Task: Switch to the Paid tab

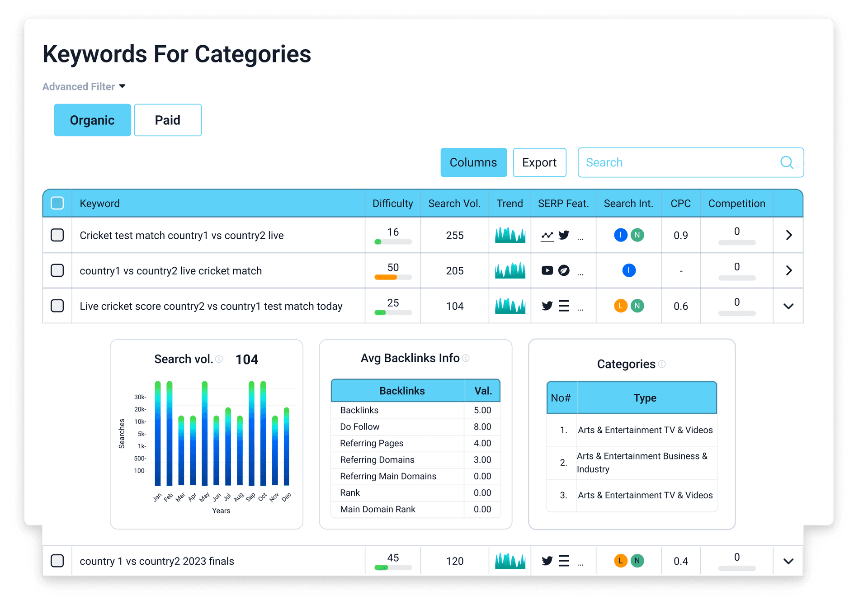Action: pyautogui.click(x=168, y=120)
